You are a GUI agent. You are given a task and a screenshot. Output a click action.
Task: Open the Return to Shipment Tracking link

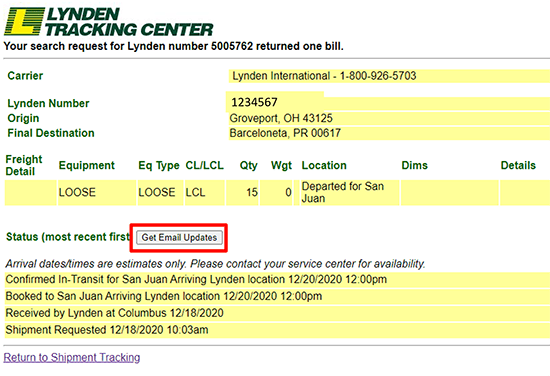pos(72,357)
